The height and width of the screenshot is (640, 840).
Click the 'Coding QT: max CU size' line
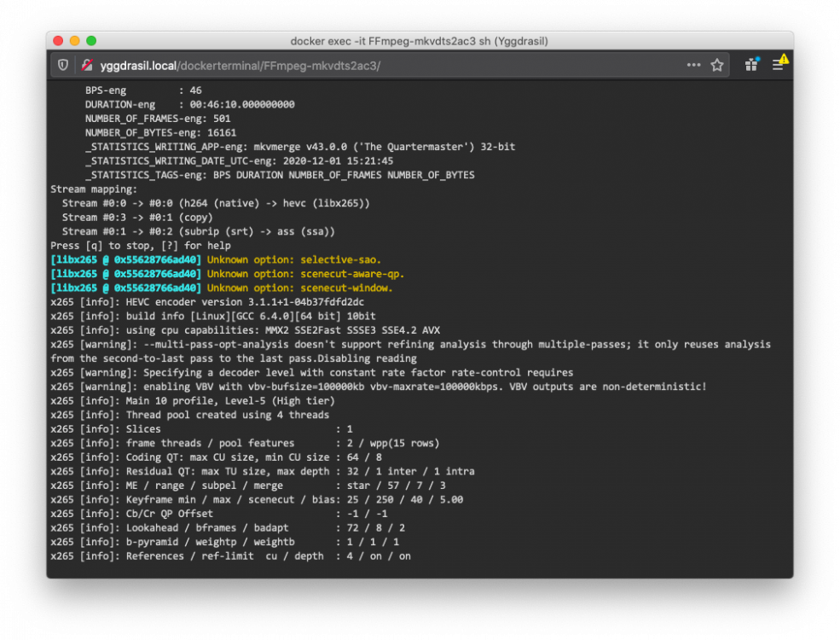click(216, 457)
